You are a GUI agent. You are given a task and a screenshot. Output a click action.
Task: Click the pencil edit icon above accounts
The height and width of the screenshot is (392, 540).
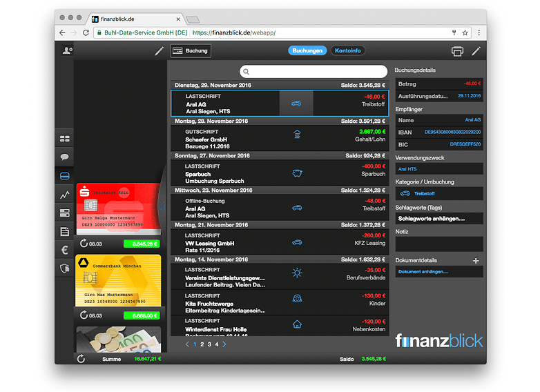point(159,51)
